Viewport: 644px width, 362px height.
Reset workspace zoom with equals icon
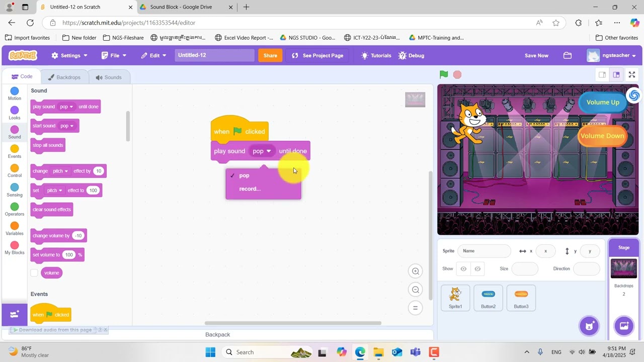coord(416,308)
